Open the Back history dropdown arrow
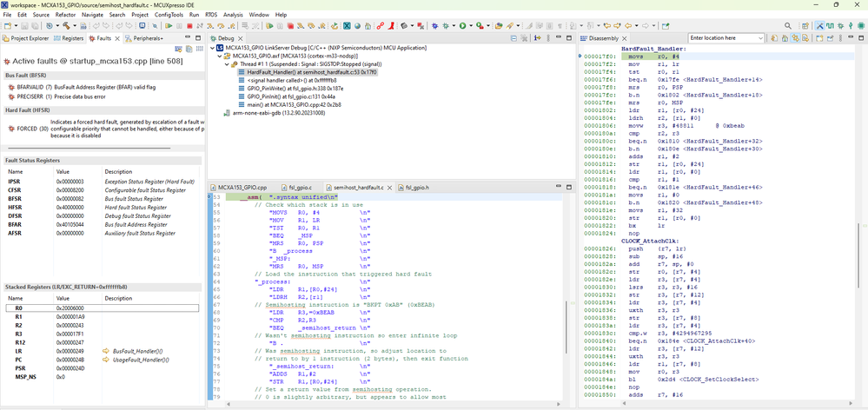The image size is (868, 410). (x=637, y=25)
